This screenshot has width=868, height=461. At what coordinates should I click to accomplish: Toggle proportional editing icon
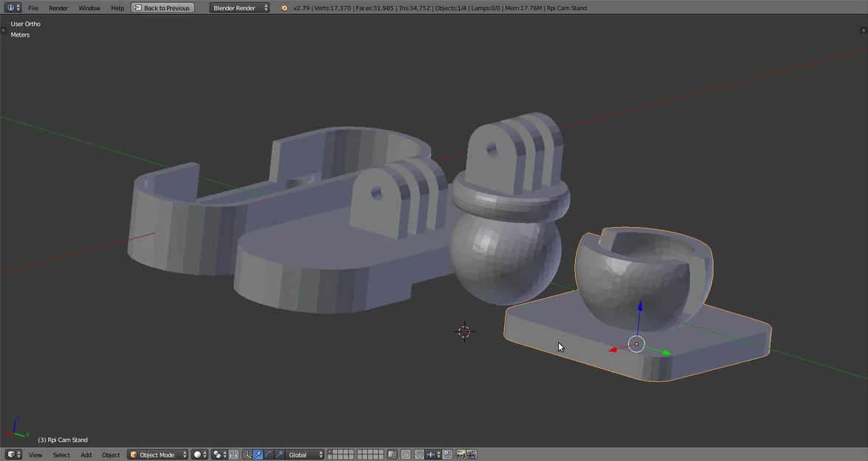tap(406, 455)
